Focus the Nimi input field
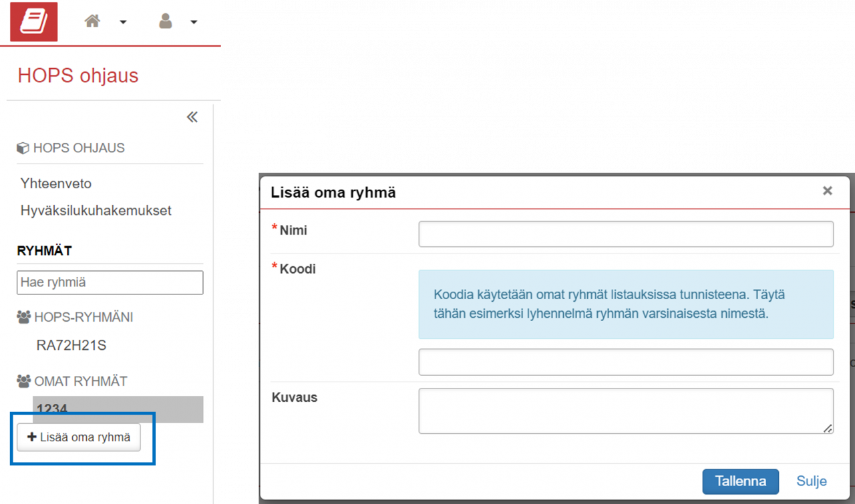The height and width of the screenshot is (504, 855). (626, 234)
